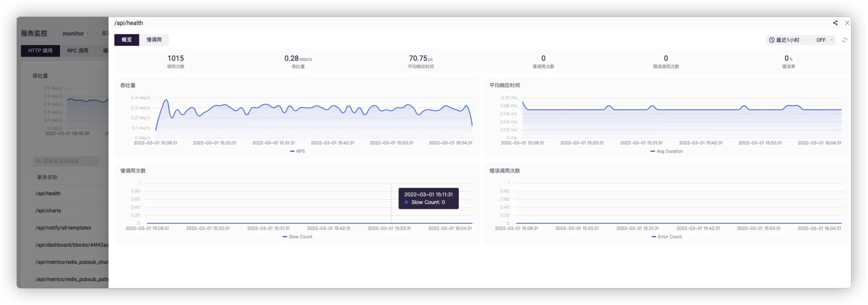The height and width of the screenshot is (305, 868).
Task: Click the share icon in drawer header
Action: tap(835, 23)
